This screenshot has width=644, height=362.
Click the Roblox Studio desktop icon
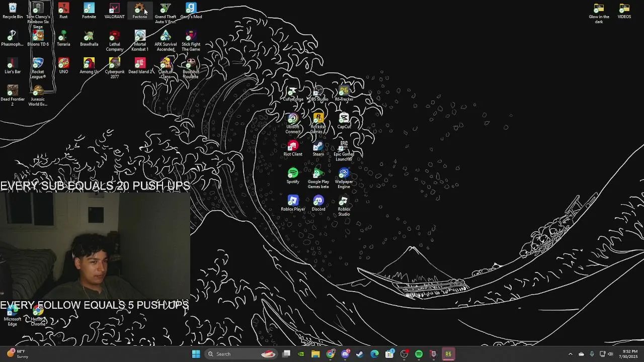click(x=344, y=206)
